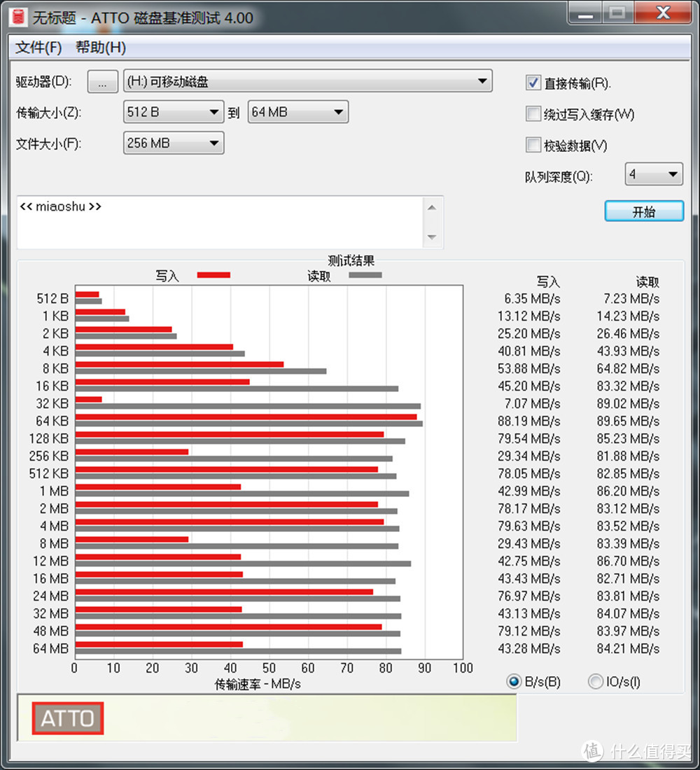Open the file size 256 MB dropdown

(x=174, y=143)
